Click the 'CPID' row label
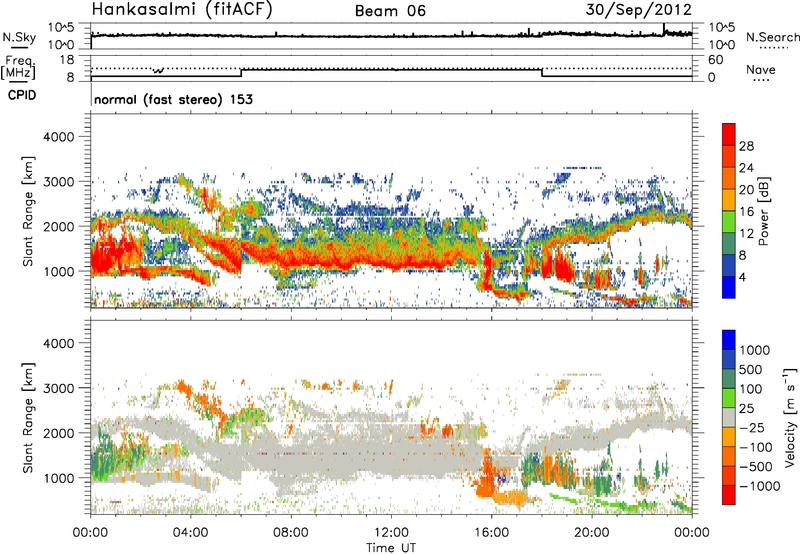This screenshot has height=554, width=800. tap(22, 95)
